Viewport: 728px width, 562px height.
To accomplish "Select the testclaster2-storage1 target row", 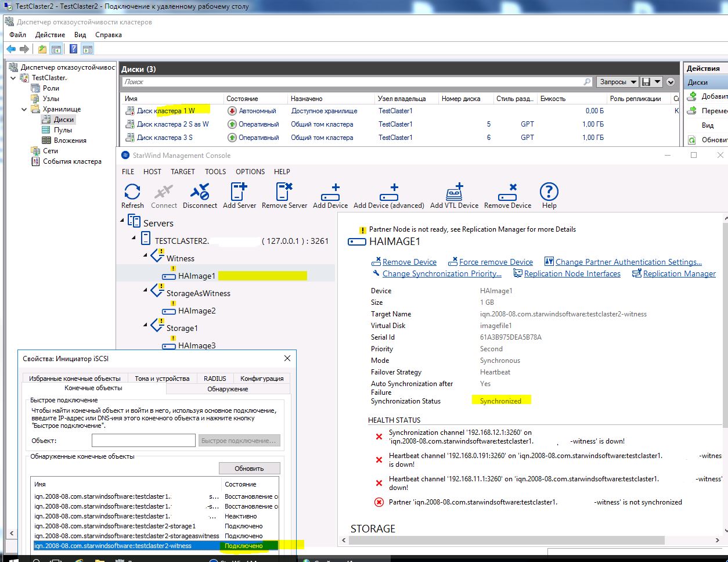I will coord(154,526).
